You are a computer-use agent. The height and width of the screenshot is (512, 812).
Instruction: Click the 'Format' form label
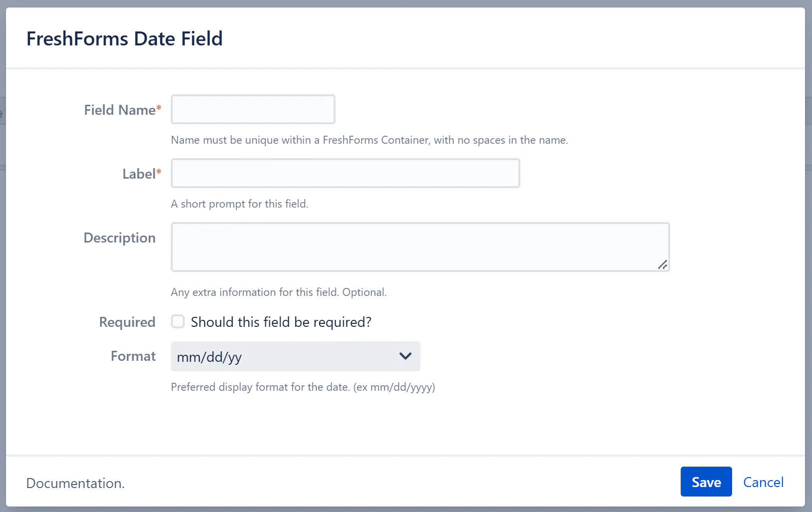[x=133, y=356]
